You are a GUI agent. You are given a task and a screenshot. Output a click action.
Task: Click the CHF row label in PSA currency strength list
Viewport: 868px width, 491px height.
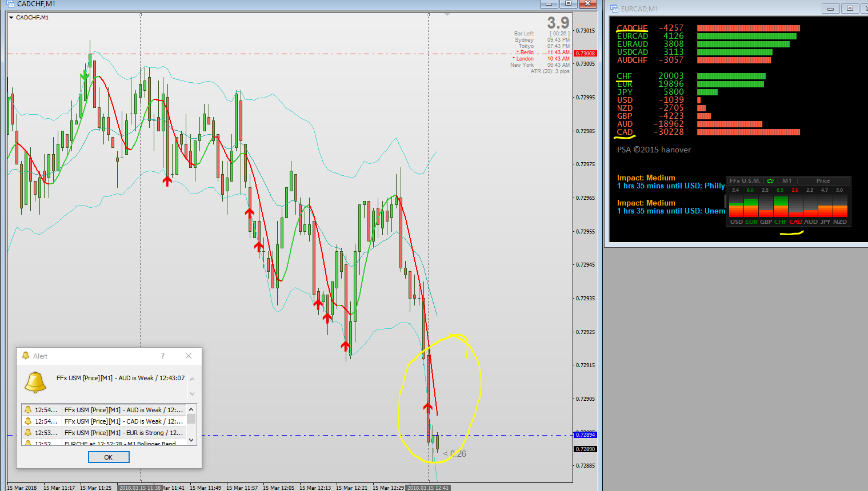point(624,76)
